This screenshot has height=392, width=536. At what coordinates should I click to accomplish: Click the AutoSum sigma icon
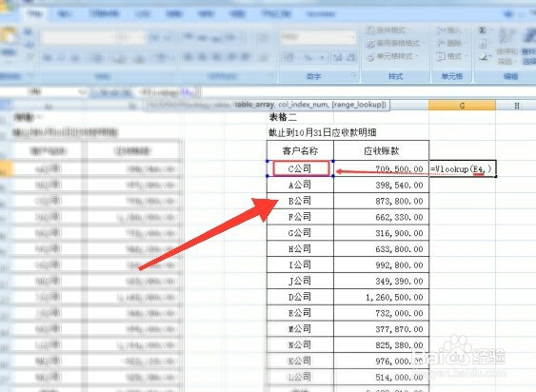click(483, 30)
